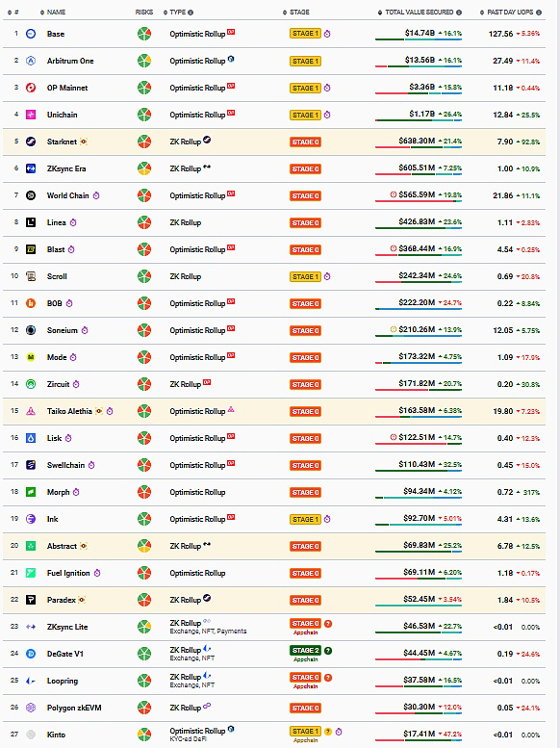Select the Taiko Alethia highlighted row
The height and width of the screenshot is (748, 560).
(x=274, y=411)
